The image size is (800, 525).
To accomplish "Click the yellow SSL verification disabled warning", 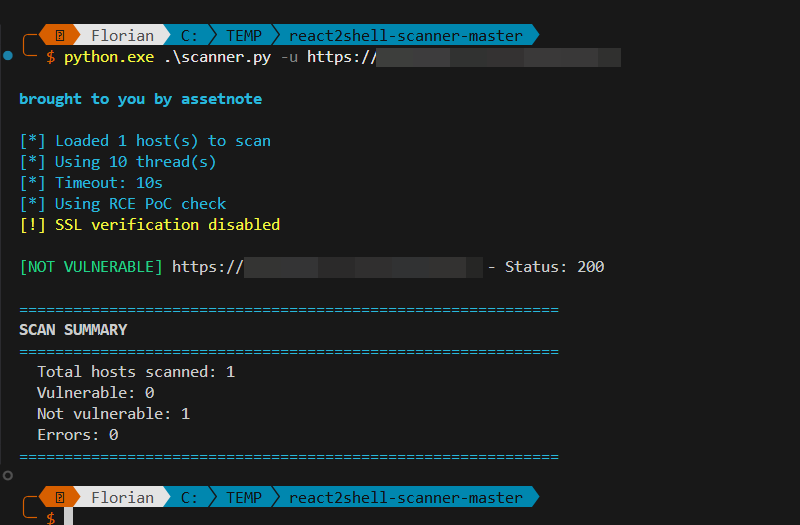I will pos(150,225).
